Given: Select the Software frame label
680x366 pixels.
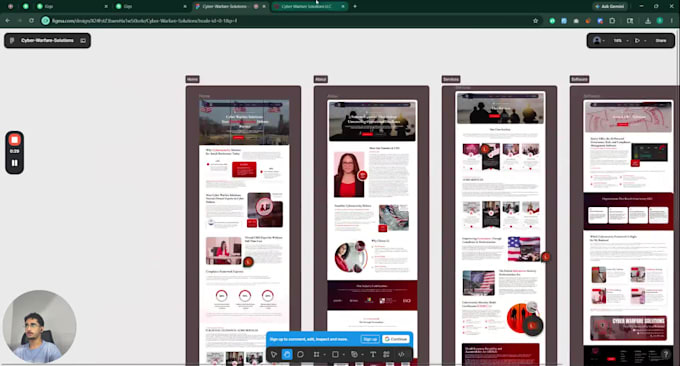Looking at the screenshot, I should pos(579,79).
